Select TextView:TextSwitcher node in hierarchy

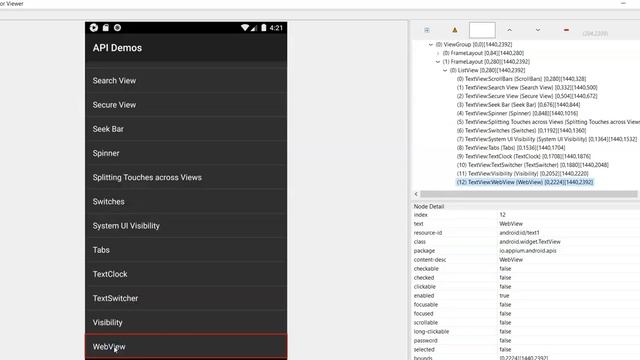point(533,164)
